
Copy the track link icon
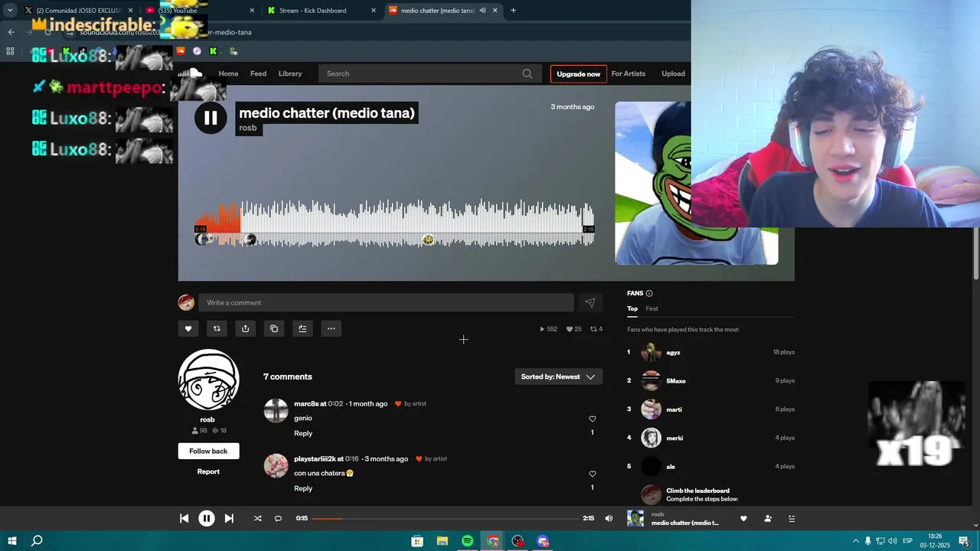(x=274, y=329)
